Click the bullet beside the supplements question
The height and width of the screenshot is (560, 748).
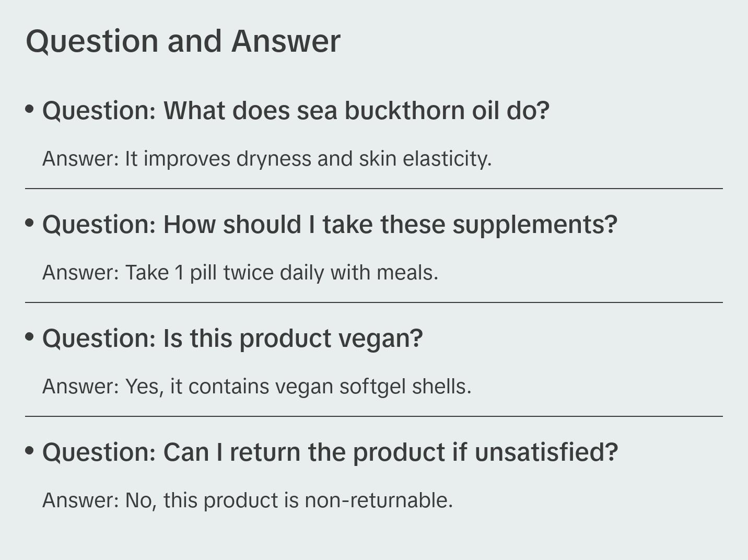30,223
